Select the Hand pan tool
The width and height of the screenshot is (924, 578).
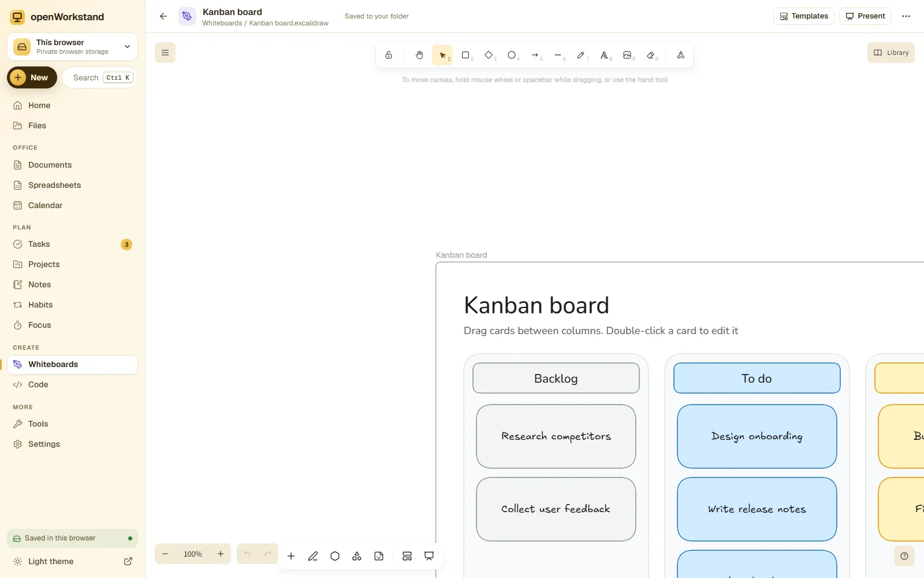pyautogui.click(x=419, y=55)
